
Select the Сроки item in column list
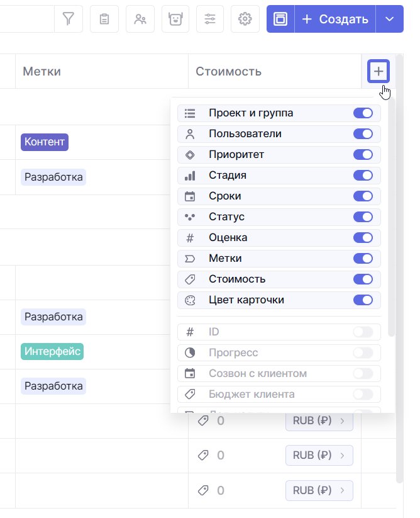click(x=225, y=196)
